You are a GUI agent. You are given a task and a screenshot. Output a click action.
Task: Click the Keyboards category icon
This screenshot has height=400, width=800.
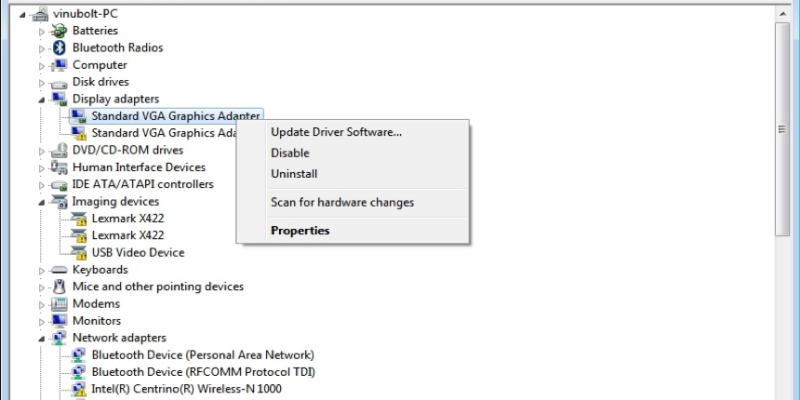pos(59,270)
